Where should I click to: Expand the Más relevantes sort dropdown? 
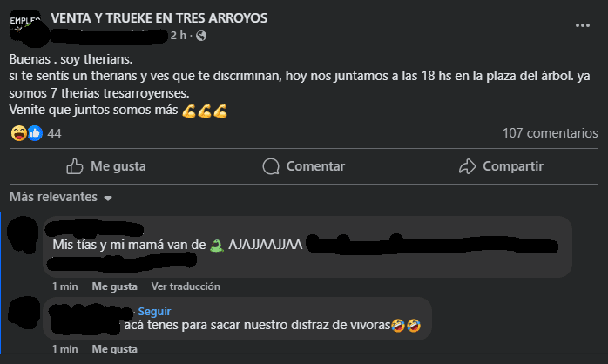60,197
